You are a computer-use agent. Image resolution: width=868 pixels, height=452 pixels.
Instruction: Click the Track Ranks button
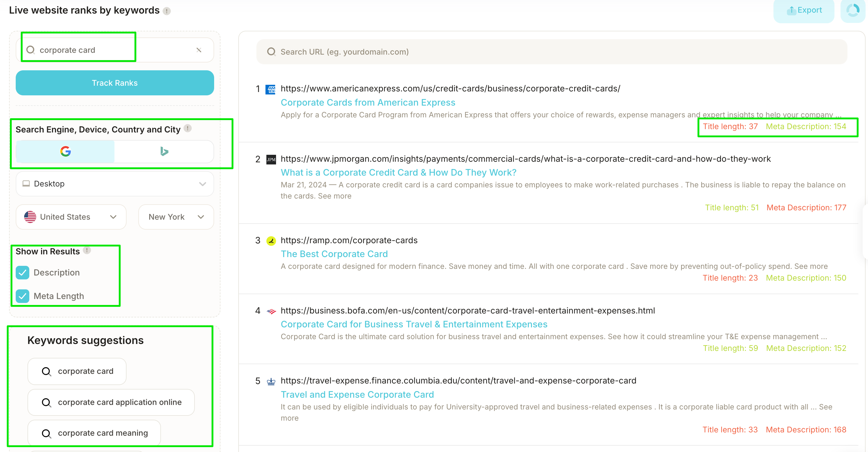click(114, 83)
